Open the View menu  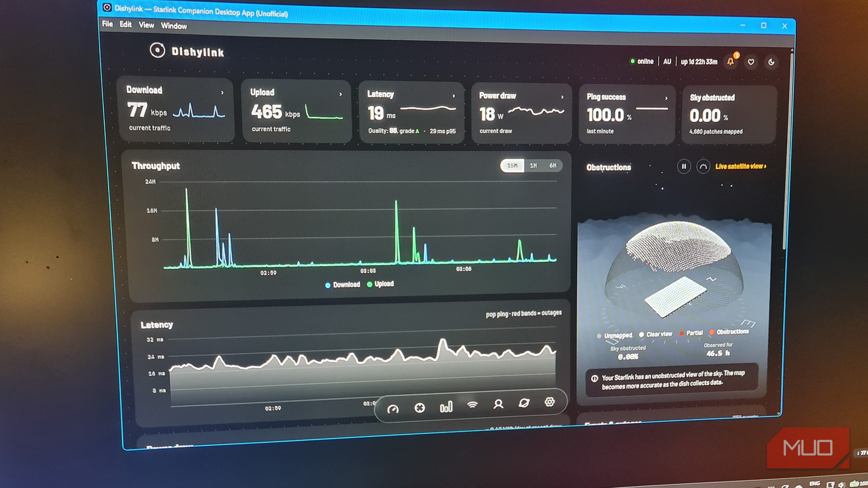click(x=146, y=25)
